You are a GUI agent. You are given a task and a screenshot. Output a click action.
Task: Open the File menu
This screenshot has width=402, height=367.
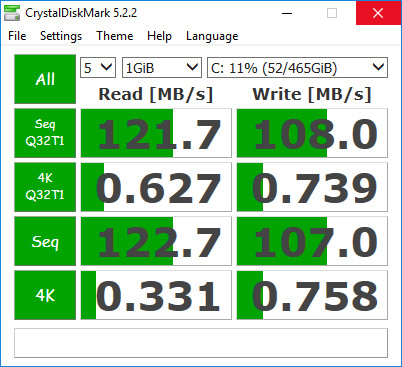(17, 36)
